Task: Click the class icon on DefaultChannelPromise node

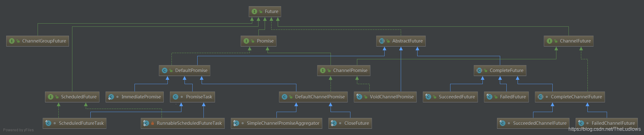Action: click(285, 97)
